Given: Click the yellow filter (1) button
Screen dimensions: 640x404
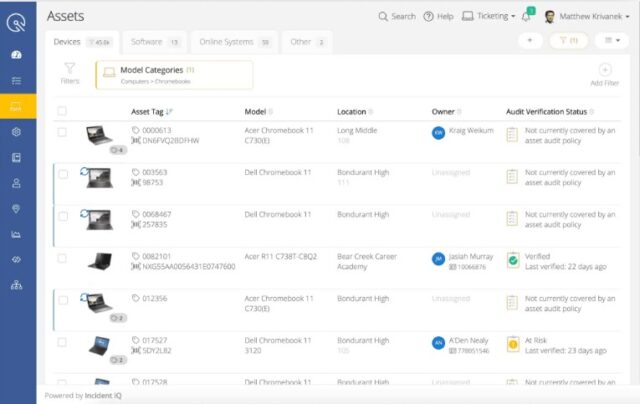Looking at the screenshot, I should pos(569,40).
